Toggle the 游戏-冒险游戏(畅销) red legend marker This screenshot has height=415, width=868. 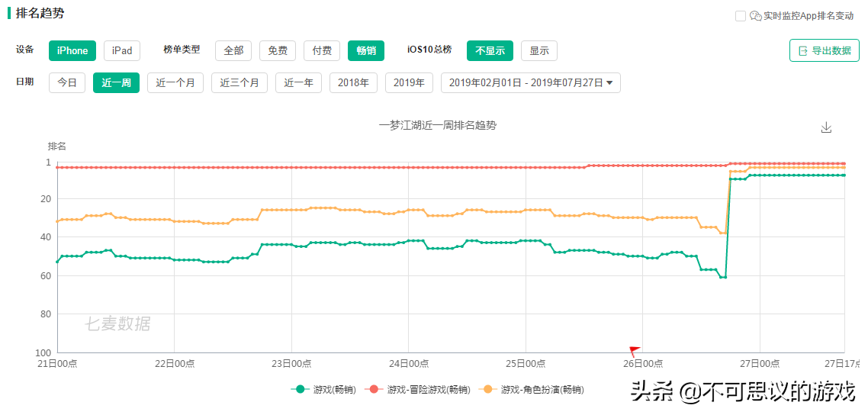(x=375, y=389)
